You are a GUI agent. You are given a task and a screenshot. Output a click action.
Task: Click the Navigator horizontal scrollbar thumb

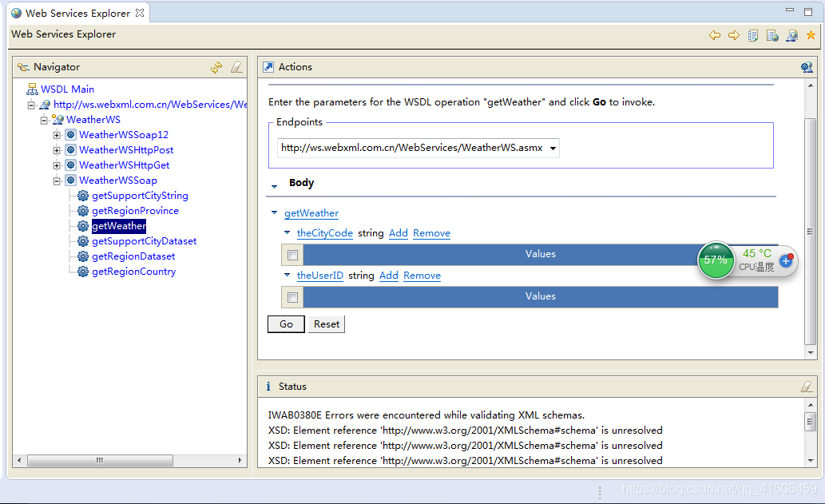pos(100,460)
